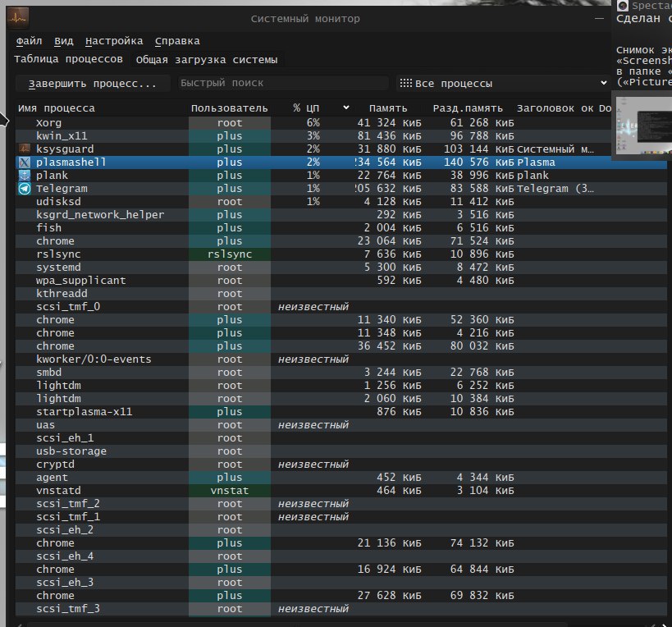Select the udisksd process row

[x=341, y=201]
